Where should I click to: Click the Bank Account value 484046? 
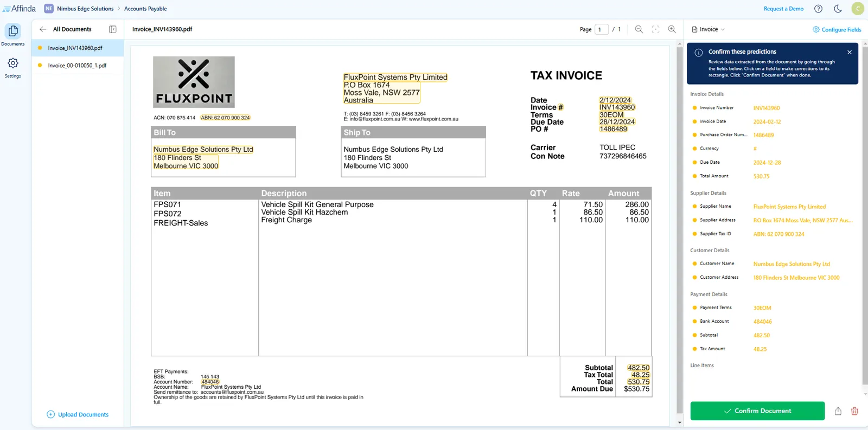pyautogui.click(x=762, y=322)
